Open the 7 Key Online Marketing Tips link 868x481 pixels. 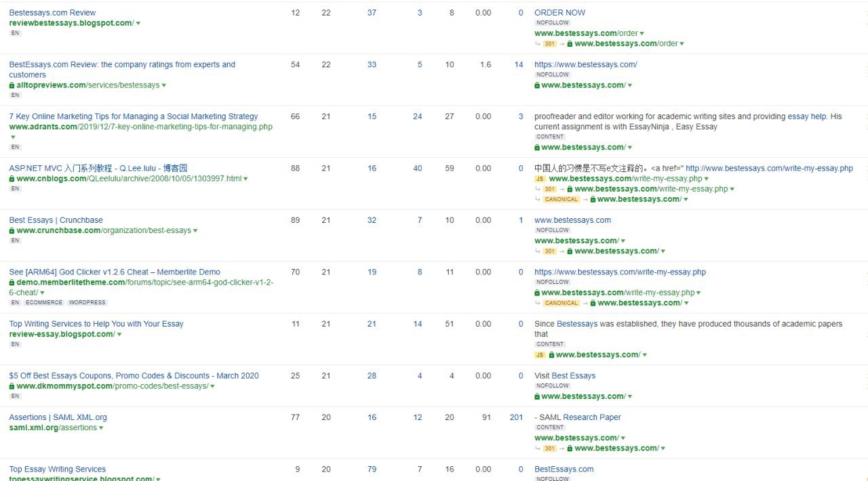pyautogui.click(x=134, y=117)
